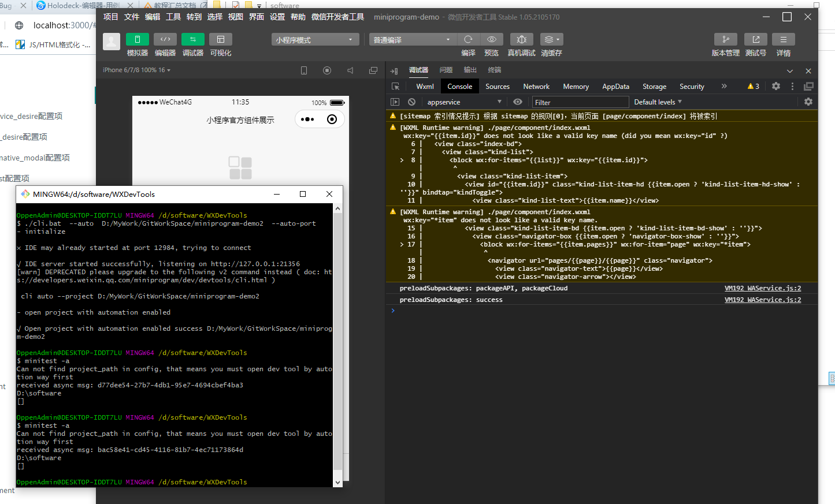
Task: Toggle the console sidebar panel
Action: pyautogui.click(x=395, y=102)
